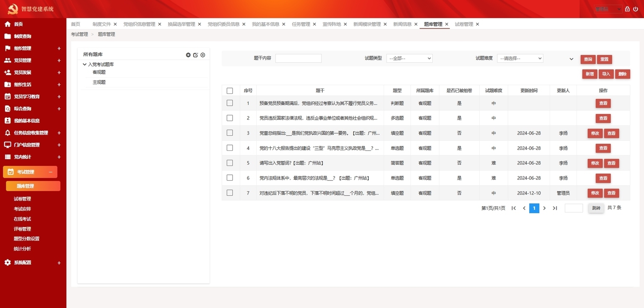644x308 pixels.
Task: Check the checkbox for row 5
Action: pyautogui.click(x=230, y=163)
